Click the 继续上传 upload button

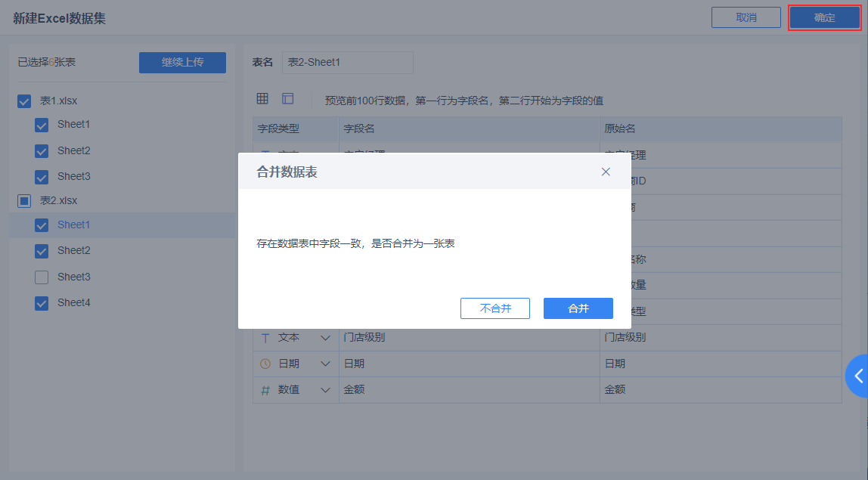(181, 63)
